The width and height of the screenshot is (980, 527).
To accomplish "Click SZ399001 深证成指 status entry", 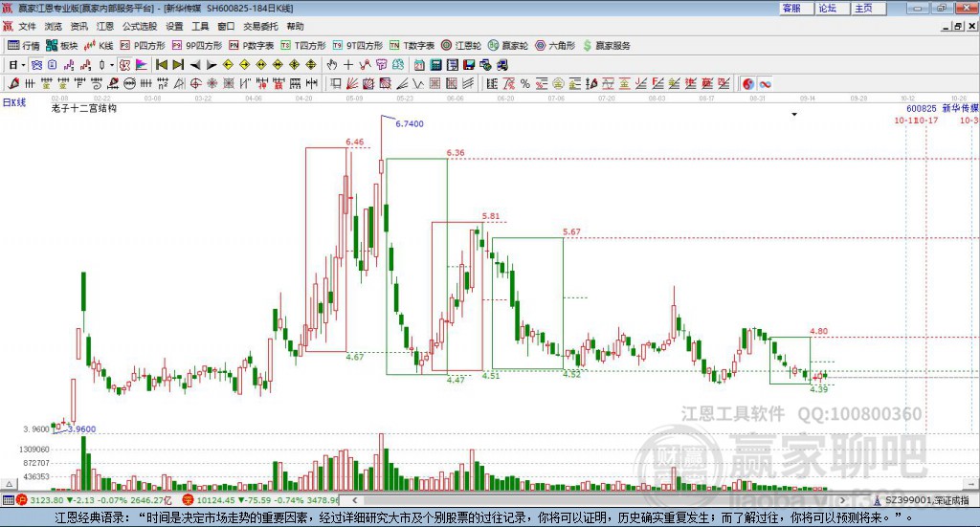I will 921,500.
